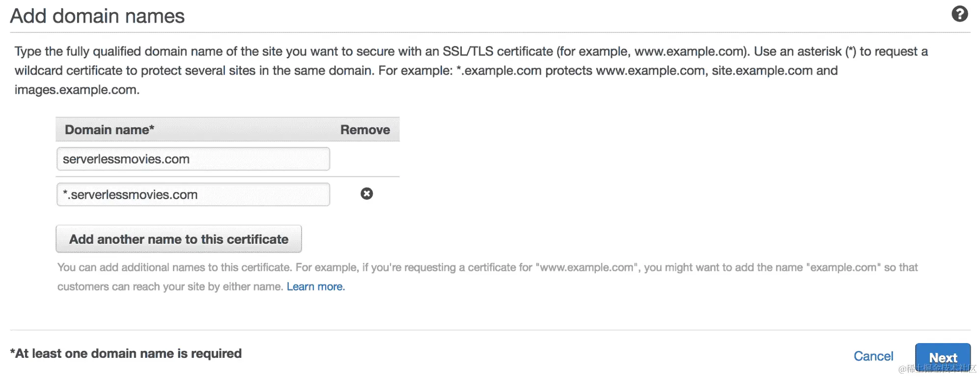Focus the *.serverlessmovies.com wildcard input field
This screenshot has height=377, width=980.
(193, 195)
